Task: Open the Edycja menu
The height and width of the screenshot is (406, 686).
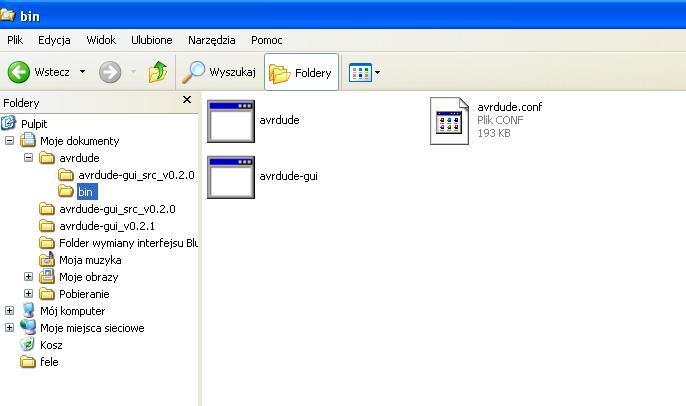Action: [x=54, y=40]
